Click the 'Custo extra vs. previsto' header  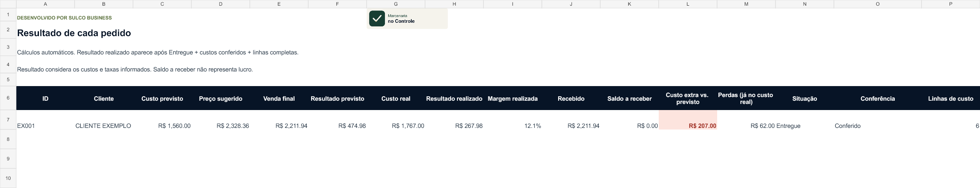click(x=688, y=98)
